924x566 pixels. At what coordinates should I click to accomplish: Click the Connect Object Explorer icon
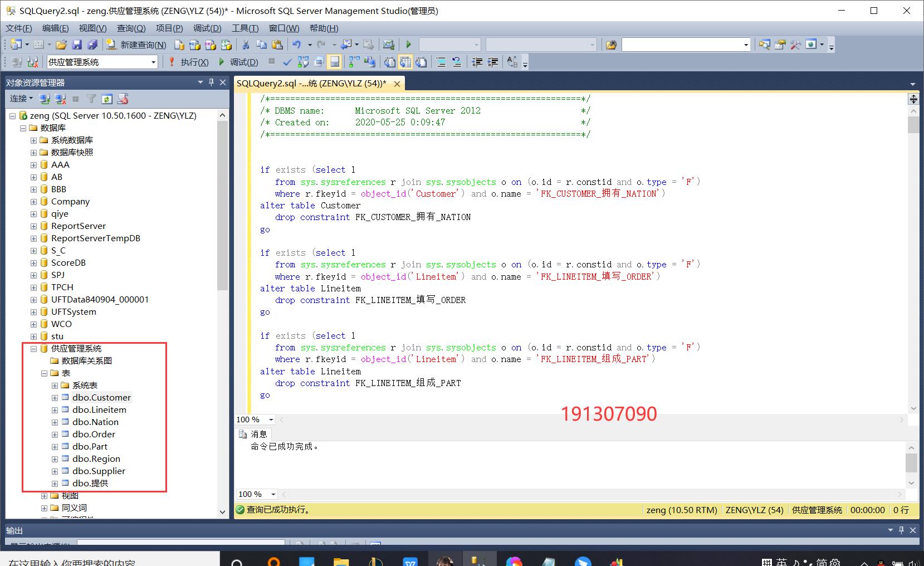tap(45, 99)
